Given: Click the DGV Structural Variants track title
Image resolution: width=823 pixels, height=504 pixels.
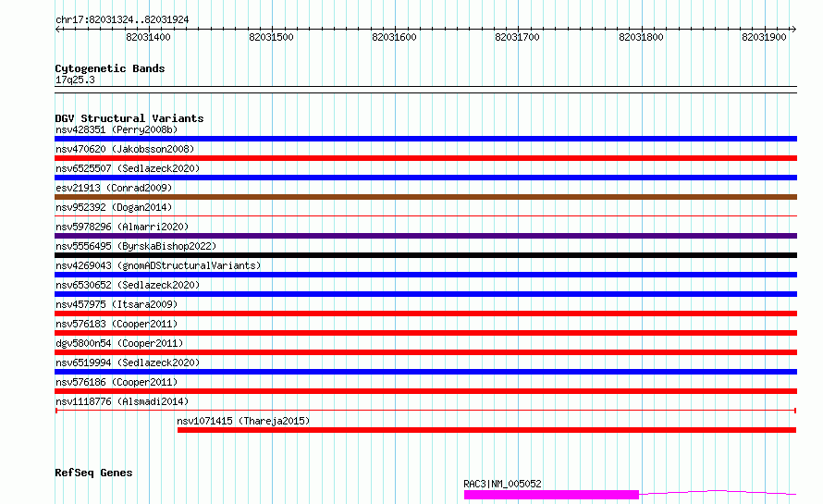Looking at the screenshot, I should pos(129,118).
